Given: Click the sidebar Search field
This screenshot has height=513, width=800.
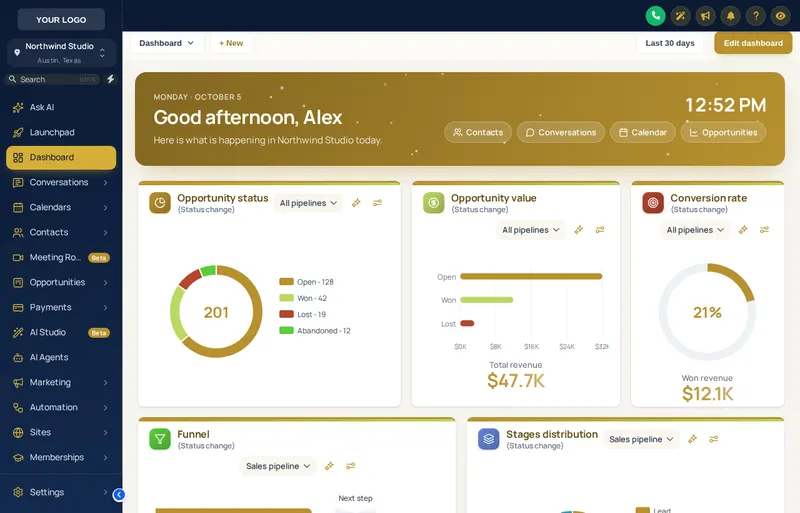Looking at the screenshot, I should point(53,79).
